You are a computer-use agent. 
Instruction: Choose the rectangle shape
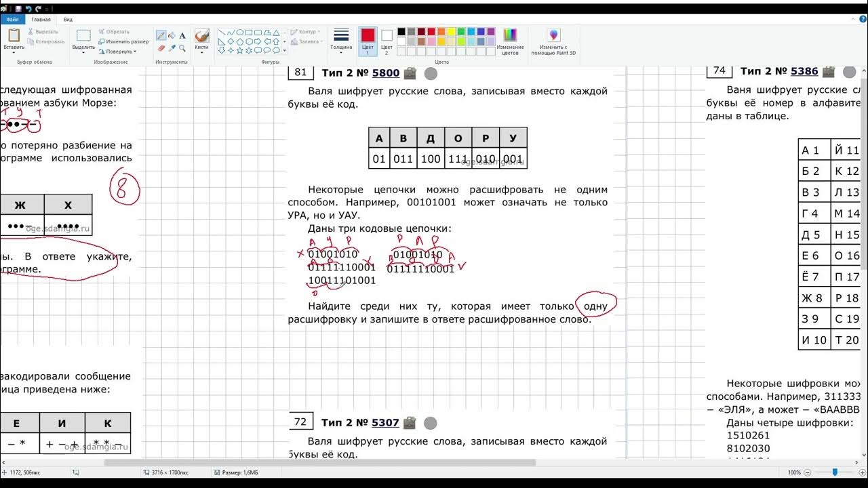[249, 33]
